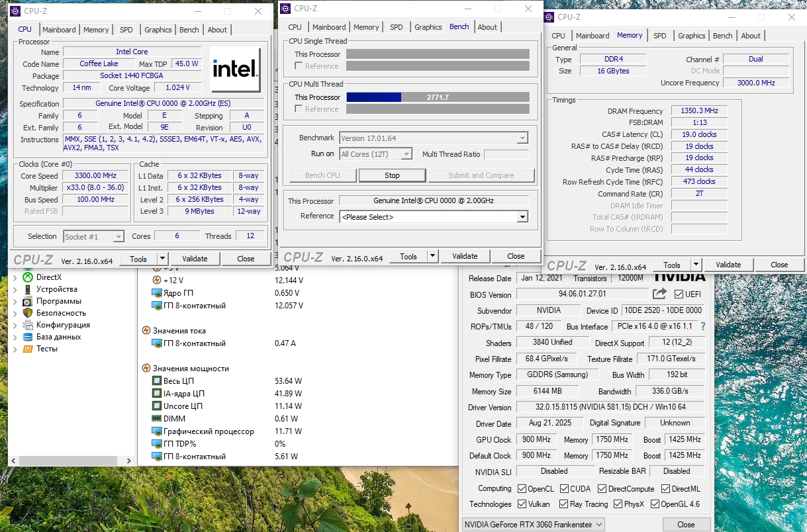Click Tools button in Memory CPU-Z window
Viewport: 807px width, 532px height.
(x=672, y=265)
